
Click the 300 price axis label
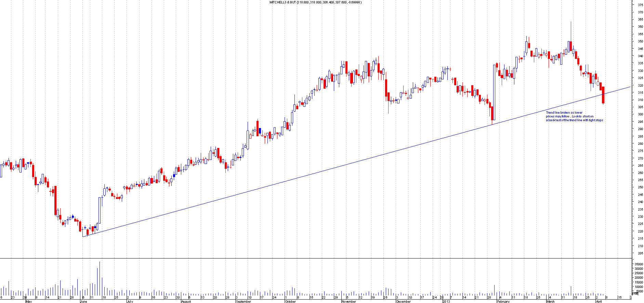640,114
